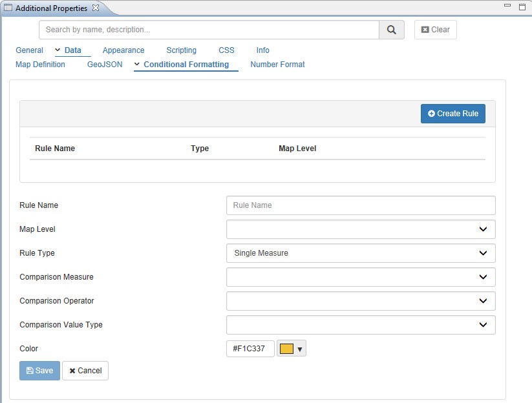This screenshot has width=532, height=403.
Task: Expand the Rule Type dropdown
Action: click(361, 253)
